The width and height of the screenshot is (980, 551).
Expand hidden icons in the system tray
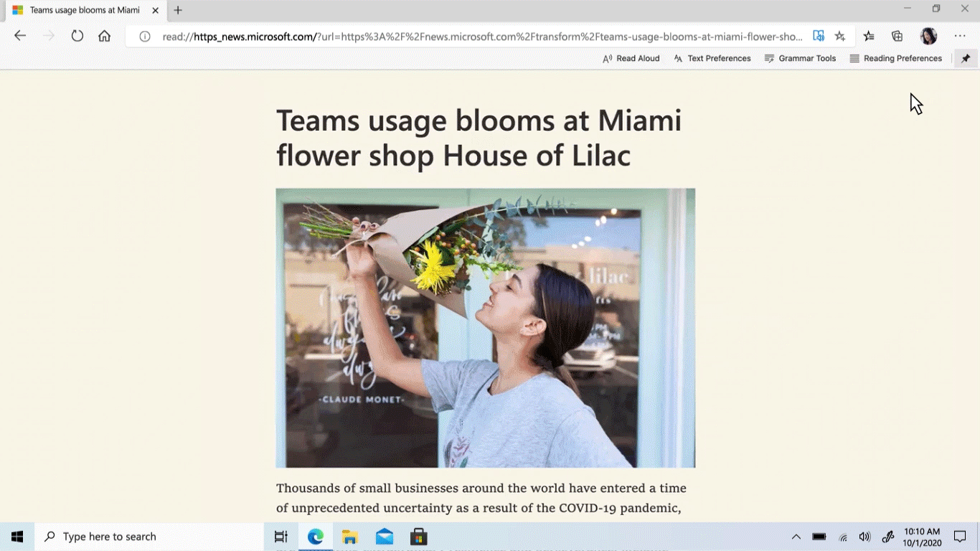tap(796, 536)
